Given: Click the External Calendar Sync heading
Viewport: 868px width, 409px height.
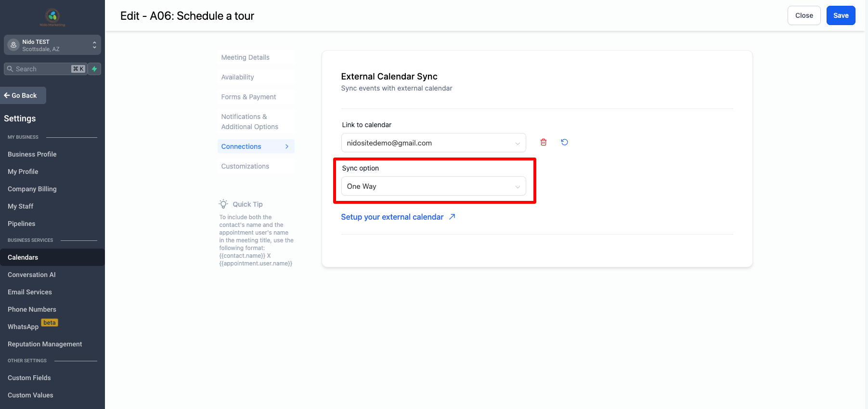Looking at the screenshot, I should coord(389,76).
